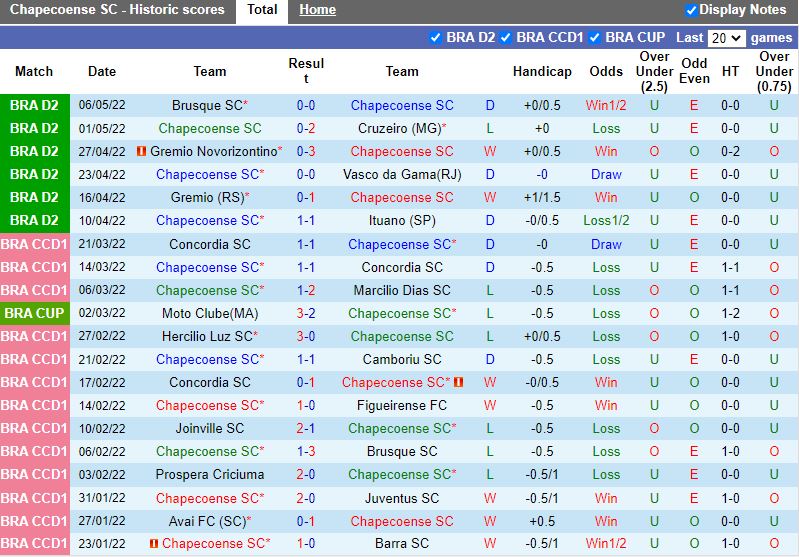
Task: Open Ituano (SP) team link
Action: [402, 221]
